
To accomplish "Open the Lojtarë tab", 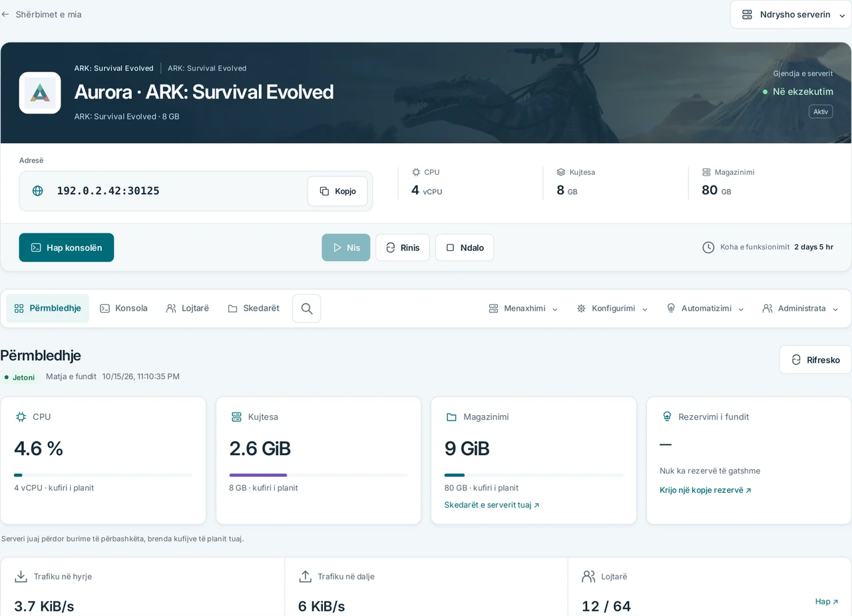I will click(x=187, y=309).
